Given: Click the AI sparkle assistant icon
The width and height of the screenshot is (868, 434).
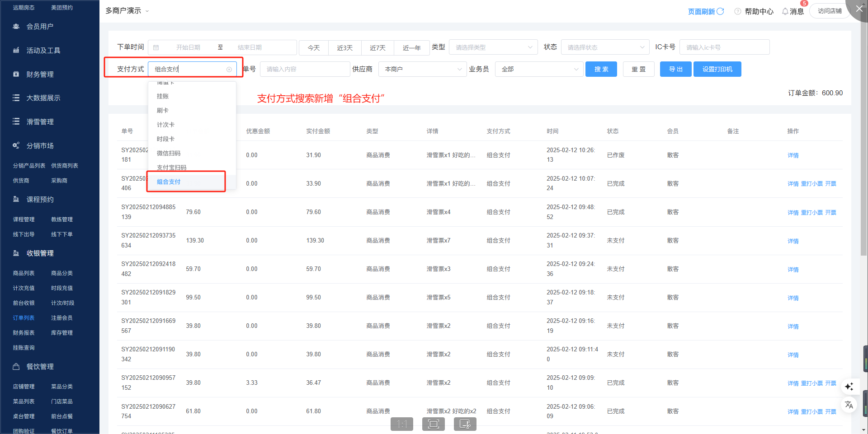Looking at the screenshot, I should pos(849,387).
